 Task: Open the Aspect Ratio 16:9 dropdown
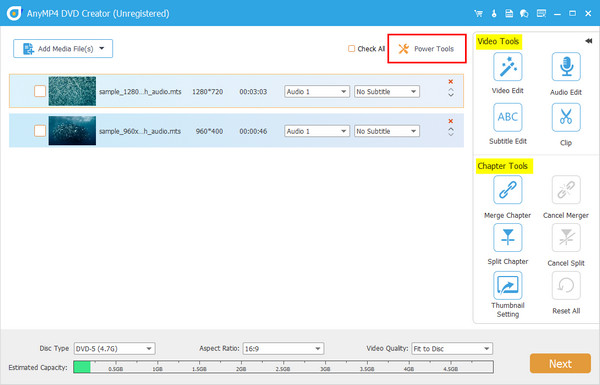(x=283, y=349)
